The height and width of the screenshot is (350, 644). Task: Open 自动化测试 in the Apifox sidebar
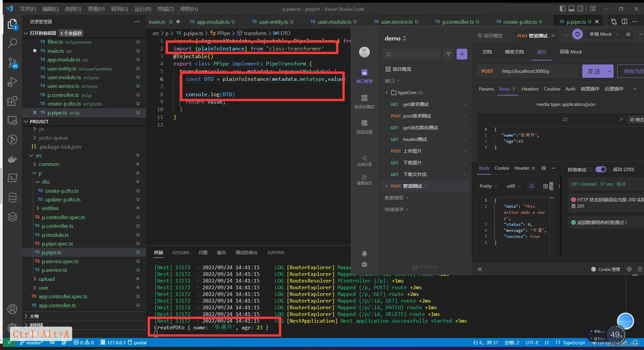click(364, 102)
